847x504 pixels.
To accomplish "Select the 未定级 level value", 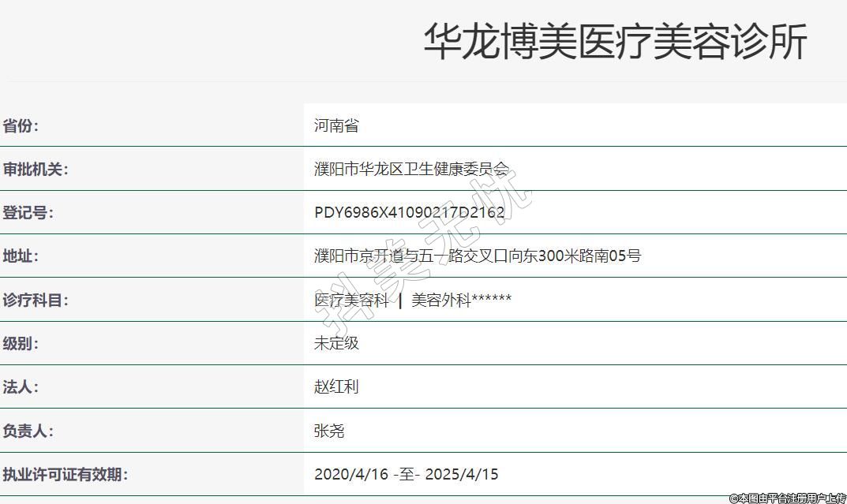I will click(x=336, y=343).
